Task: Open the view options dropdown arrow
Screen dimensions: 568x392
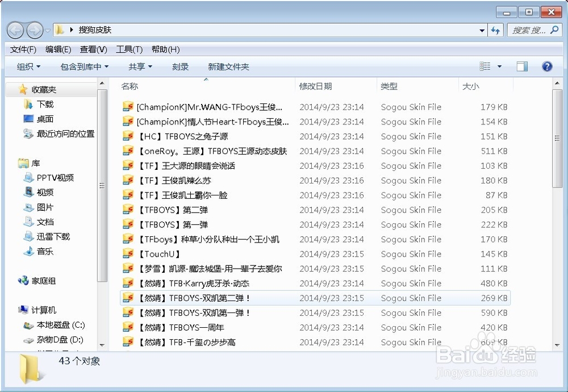Action: tap(499, 66)
